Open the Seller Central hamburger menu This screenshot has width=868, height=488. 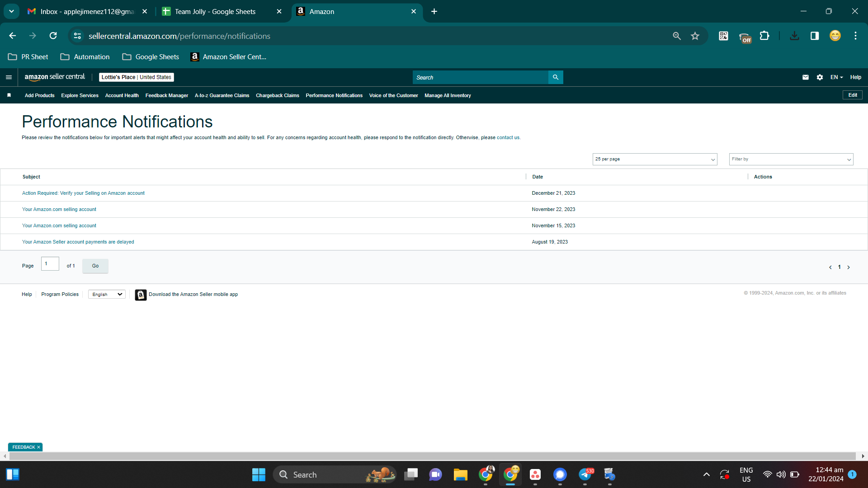pos(9,77)
